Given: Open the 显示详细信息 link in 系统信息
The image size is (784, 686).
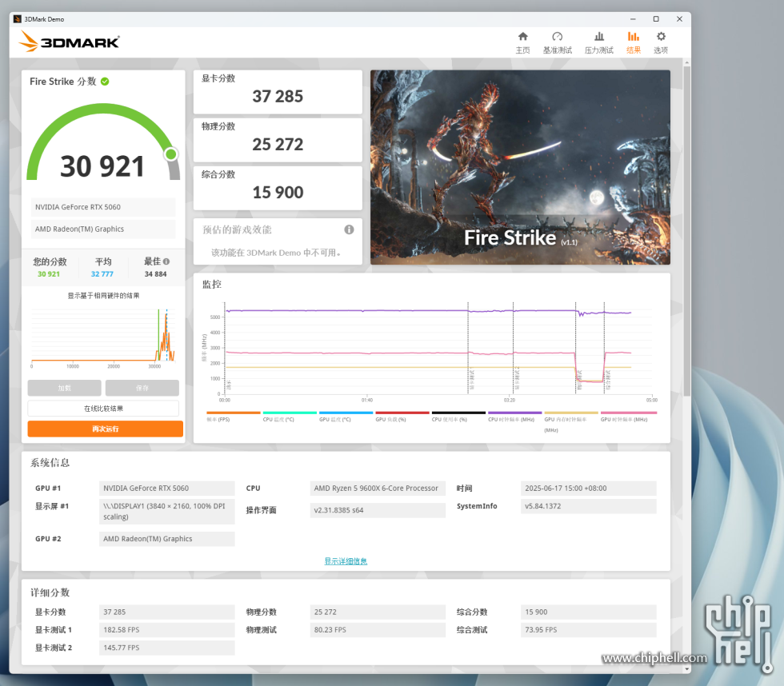Looking at the screenshot, I should click(346, 561).
